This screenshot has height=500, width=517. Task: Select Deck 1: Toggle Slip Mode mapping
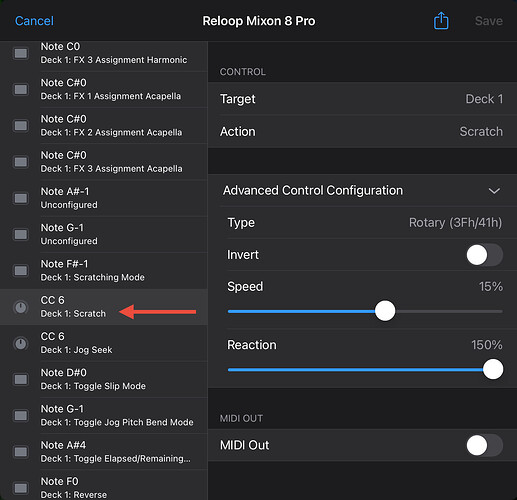pos(104,379)
